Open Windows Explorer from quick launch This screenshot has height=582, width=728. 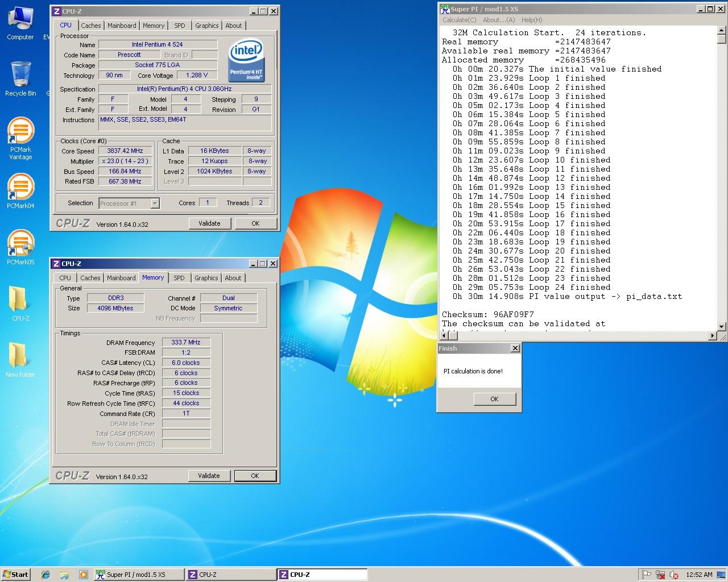(x=64, y=575)
